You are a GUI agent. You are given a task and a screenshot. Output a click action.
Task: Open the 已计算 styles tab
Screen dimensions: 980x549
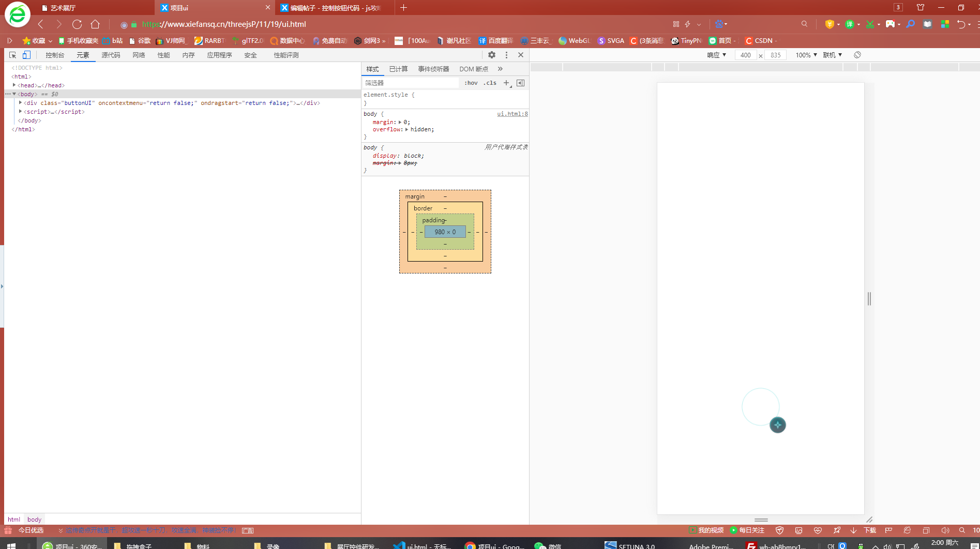398,69
